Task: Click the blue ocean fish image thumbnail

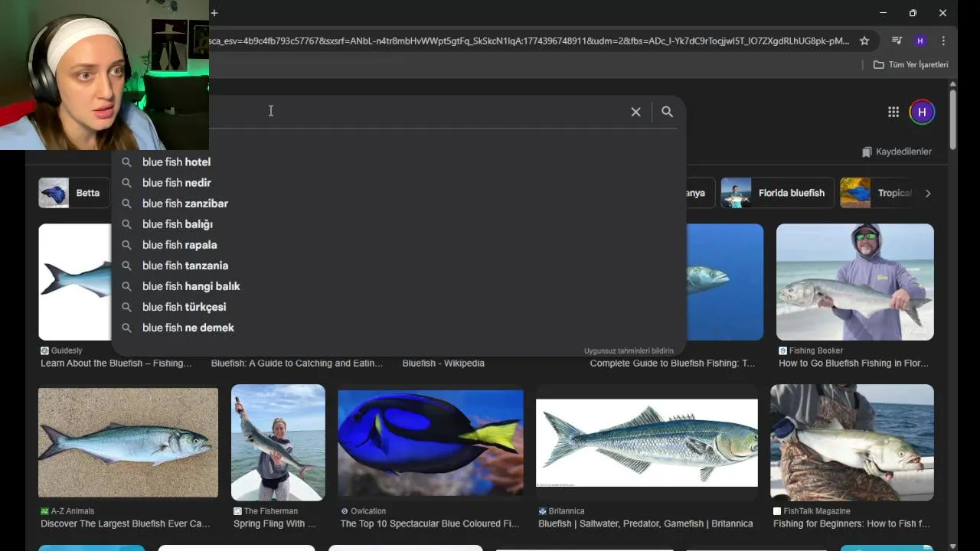Action: click(x=725, y=282)
